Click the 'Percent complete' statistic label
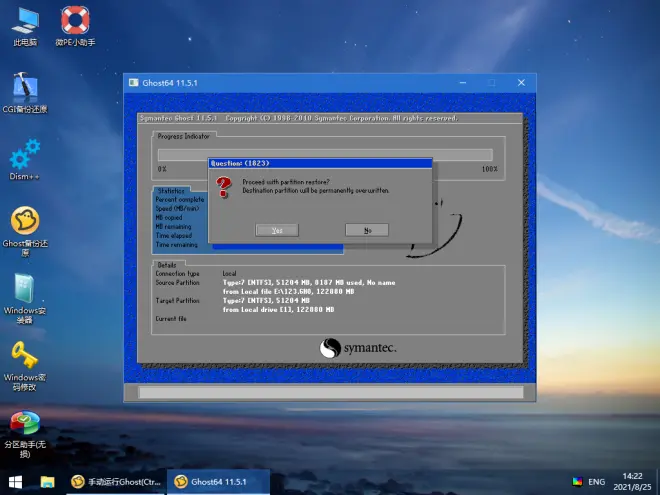This screenshot has height=495, width=660. click(180, 200)
